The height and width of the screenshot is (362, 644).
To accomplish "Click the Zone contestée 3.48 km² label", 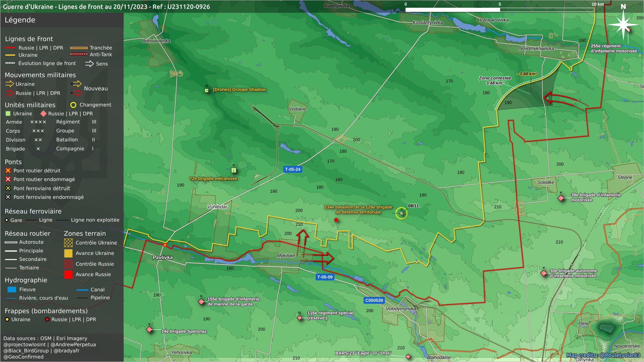I will tap(495, 80).
